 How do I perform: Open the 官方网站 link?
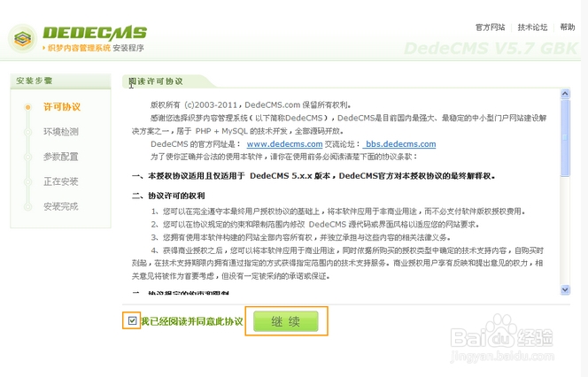pos(490,27)
